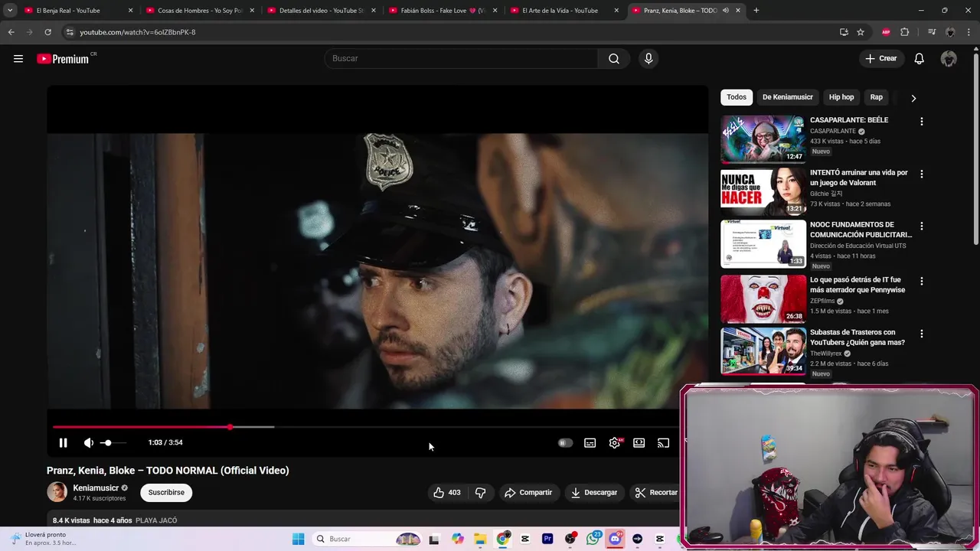Adjust the video volume slider
Viewport: 980px width, 551px height.
click(115, 443)
